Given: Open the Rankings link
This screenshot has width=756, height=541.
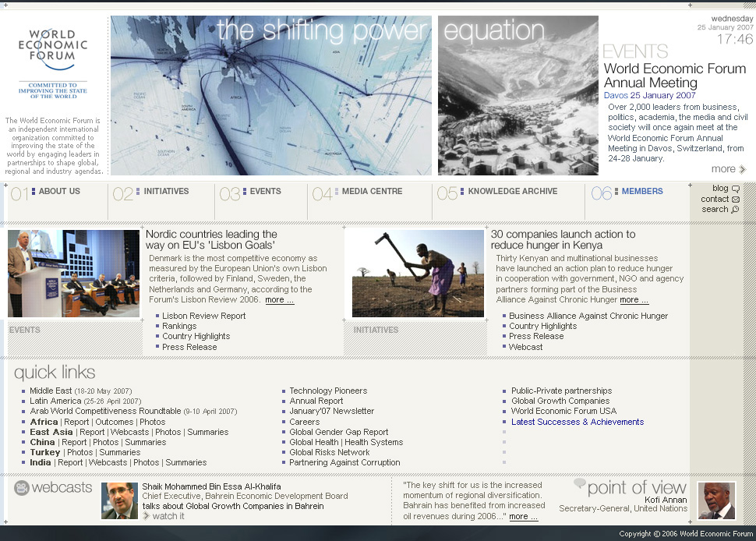Looking at the screenshot, I should click(x=179, y=326).
